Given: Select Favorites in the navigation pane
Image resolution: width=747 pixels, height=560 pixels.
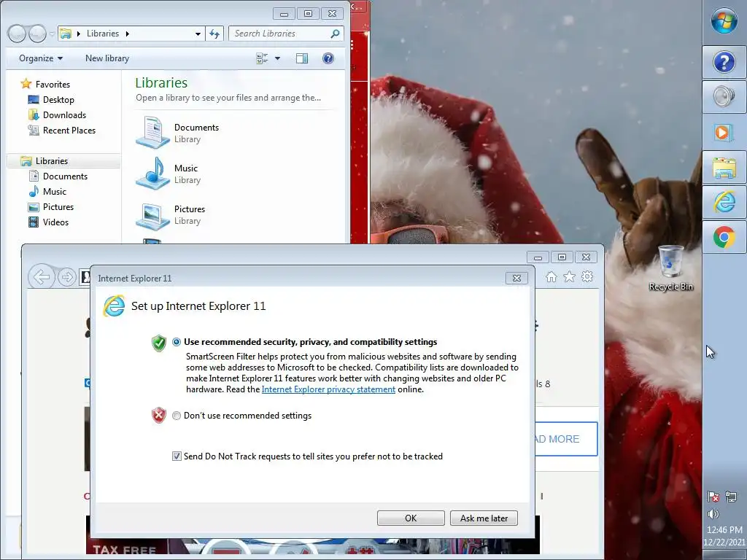Looking at the screenshot, I should (x=53, y=85).
